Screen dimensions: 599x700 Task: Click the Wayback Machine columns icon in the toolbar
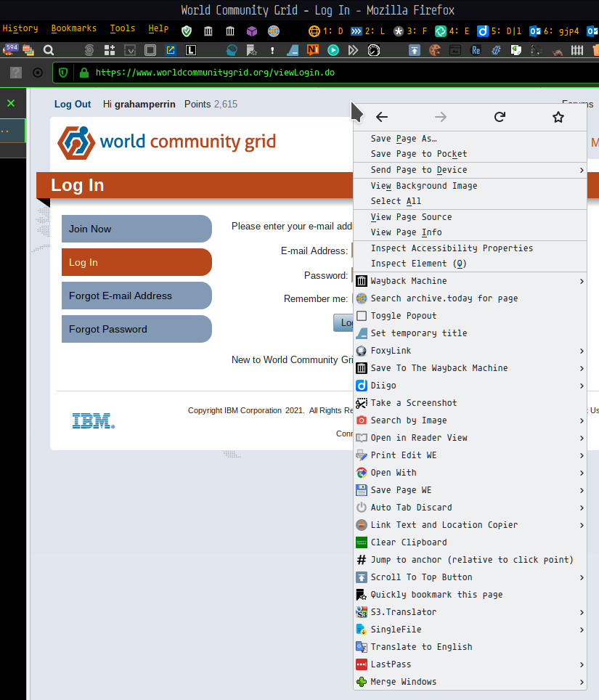(208, 31)
